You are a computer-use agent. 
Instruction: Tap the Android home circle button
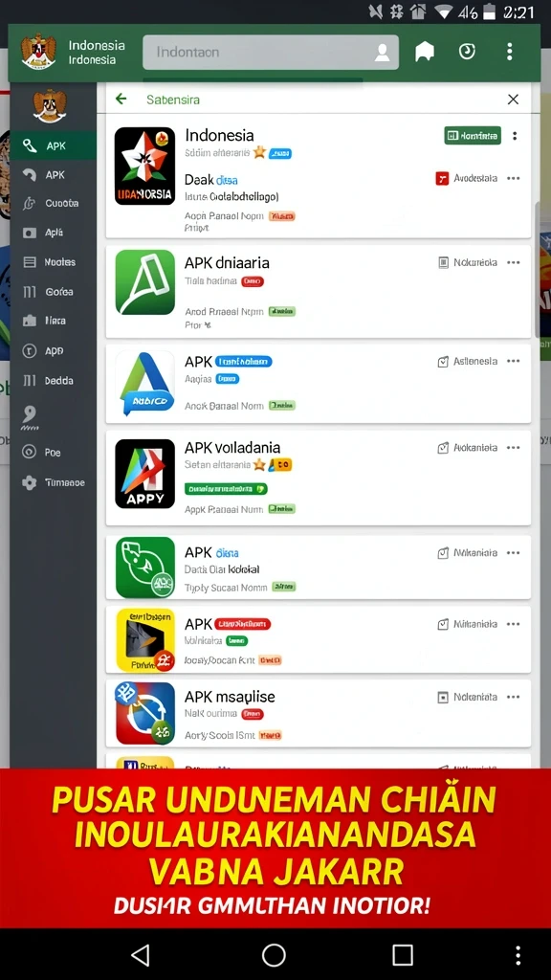pos(274,955)
